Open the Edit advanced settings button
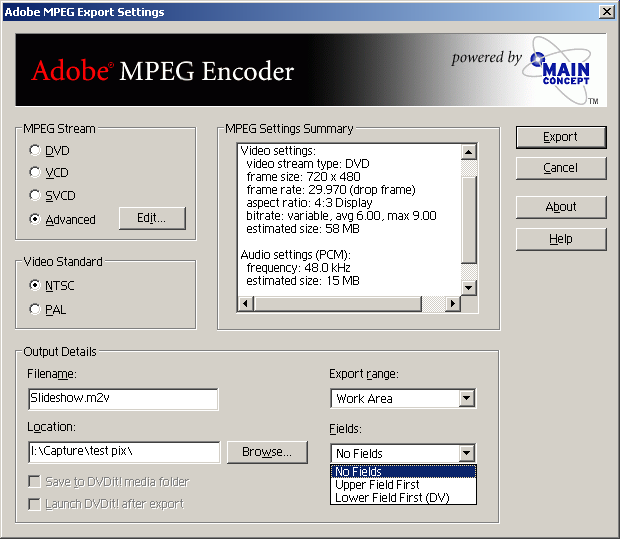The image size is (620, 539). tap(152, 218)
